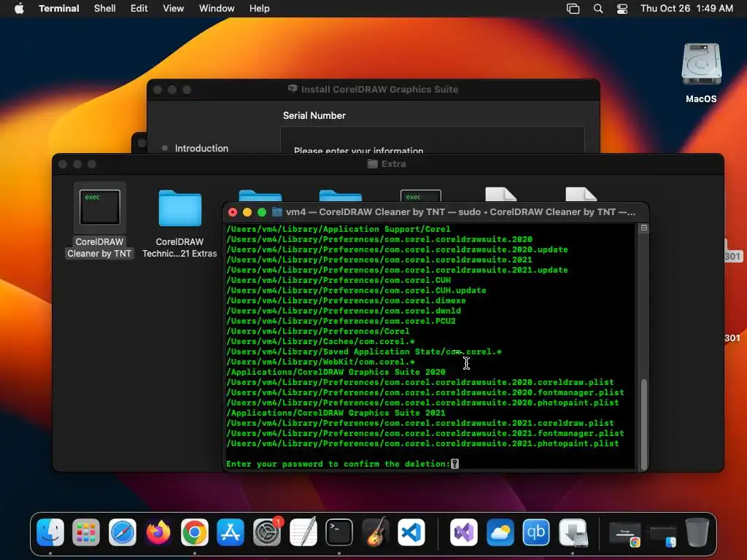Viewport: 747px width, 560px height.
Task: Open the installer disk icon in dock
Action: coord(573,532)
